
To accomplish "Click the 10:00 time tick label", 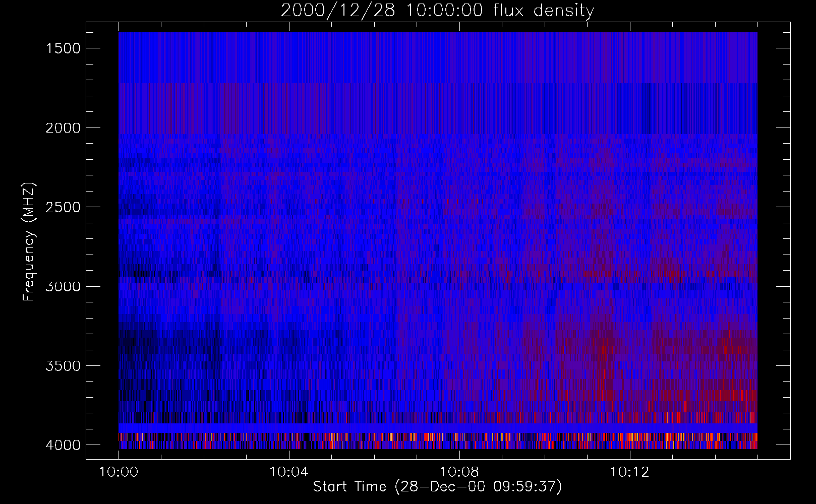I will (119, 472).
